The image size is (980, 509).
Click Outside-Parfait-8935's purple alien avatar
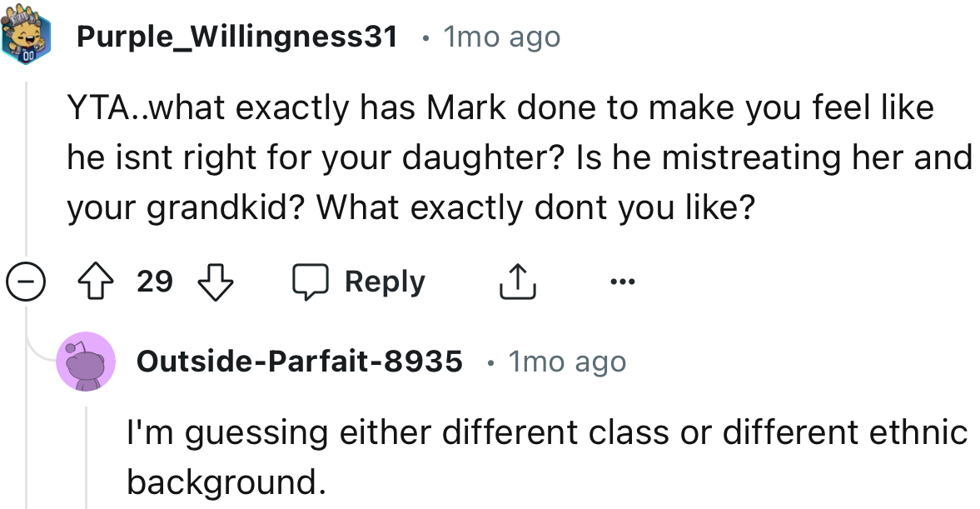[x=87, y=362]
